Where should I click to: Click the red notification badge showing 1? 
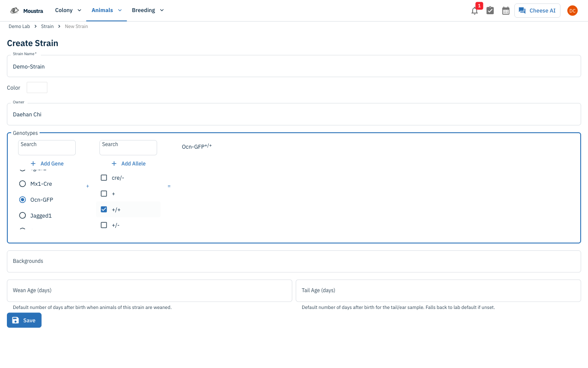479,6
